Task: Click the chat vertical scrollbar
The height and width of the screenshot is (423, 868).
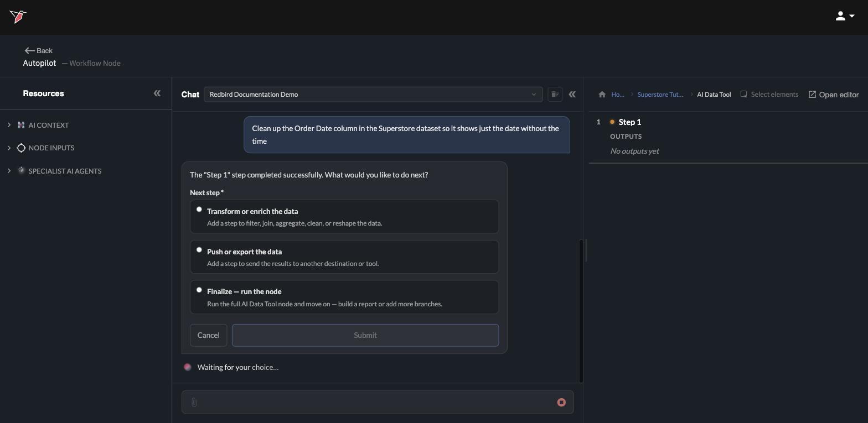Action: click(581, 311)
